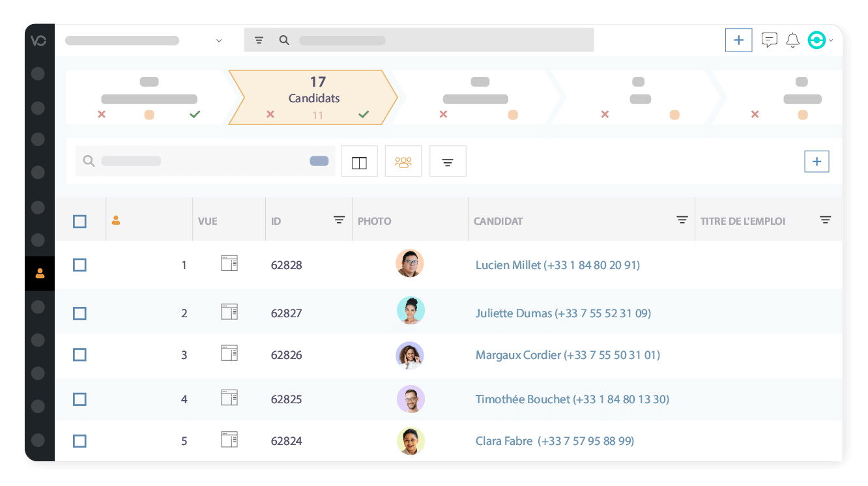Select all rows with the header checkbox

(80, 221)
